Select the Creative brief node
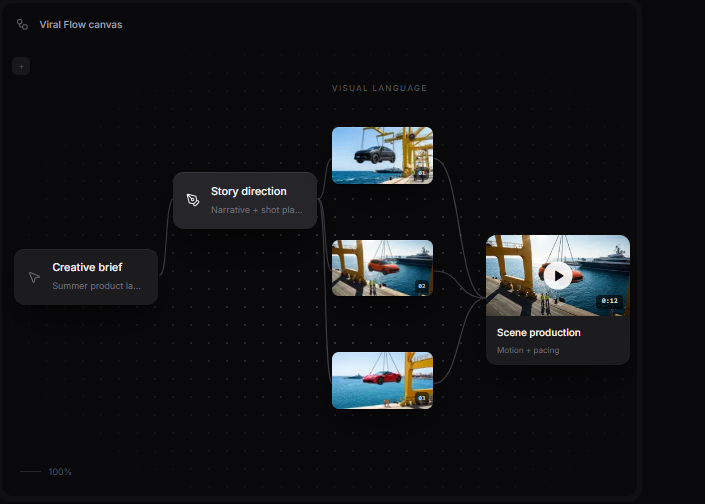Image resolution: width=705 pixels, height=504 pixels. (x=86, y=277)
